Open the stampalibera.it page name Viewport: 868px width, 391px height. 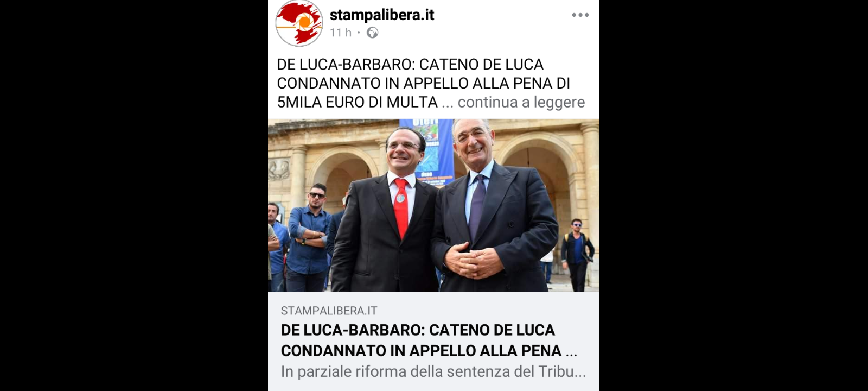(382, 15)
